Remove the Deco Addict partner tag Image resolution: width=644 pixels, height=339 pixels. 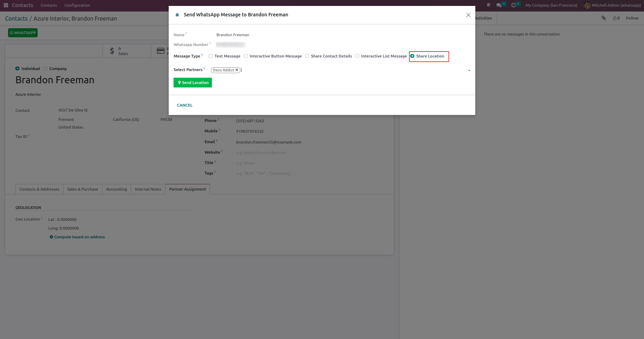pyautogui.click(x=237, y=70)
